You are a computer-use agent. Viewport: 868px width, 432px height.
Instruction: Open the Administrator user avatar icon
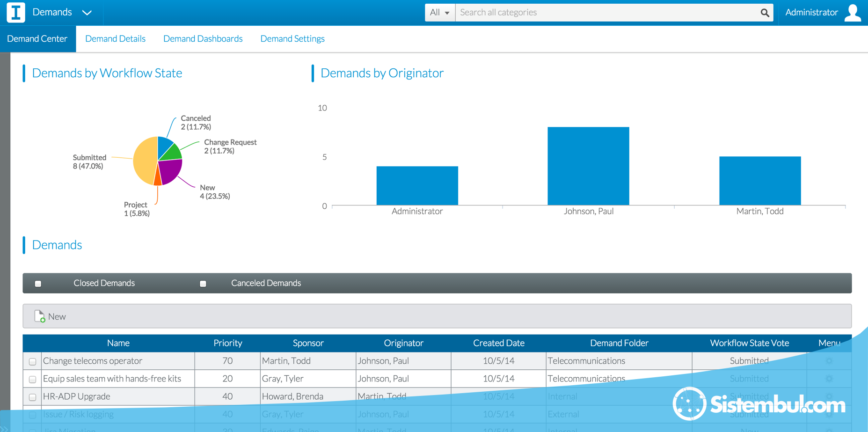coord(853,13)
